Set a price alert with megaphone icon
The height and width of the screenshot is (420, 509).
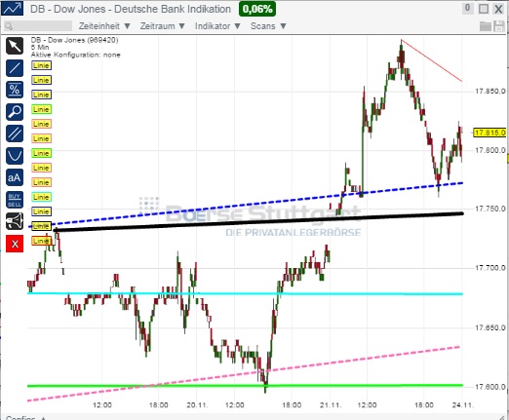click(15, 221)
